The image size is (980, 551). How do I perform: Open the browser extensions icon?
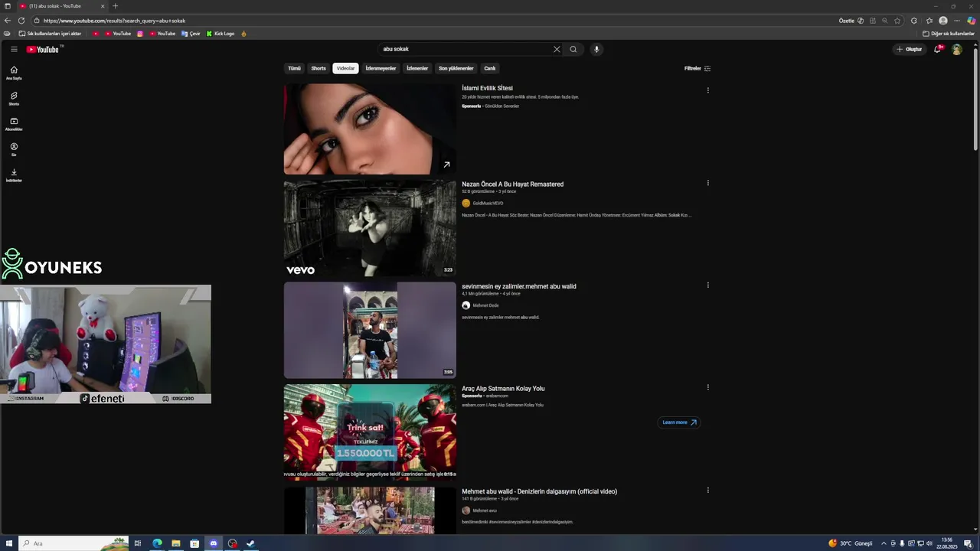point(914,21)
